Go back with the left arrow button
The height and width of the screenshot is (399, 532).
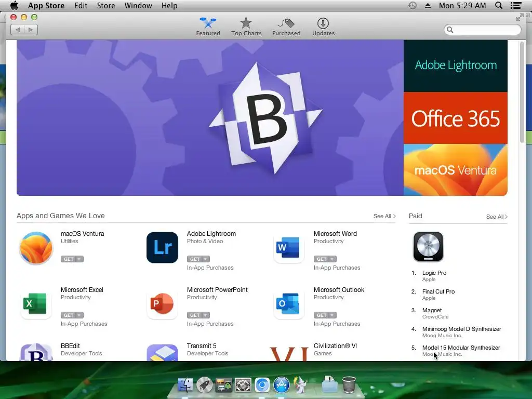tap(18, 30)
